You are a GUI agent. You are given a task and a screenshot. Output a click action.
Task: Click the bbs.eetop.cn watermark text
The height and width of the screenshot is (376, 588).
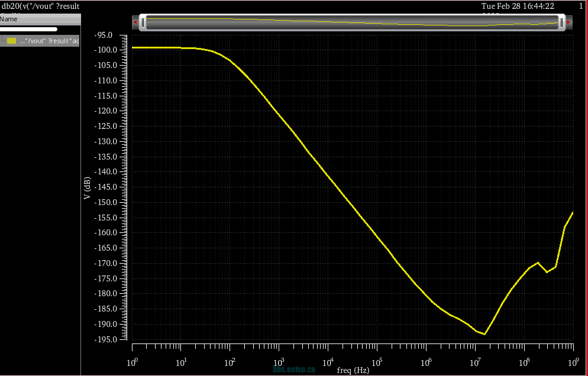coord(293,369)
